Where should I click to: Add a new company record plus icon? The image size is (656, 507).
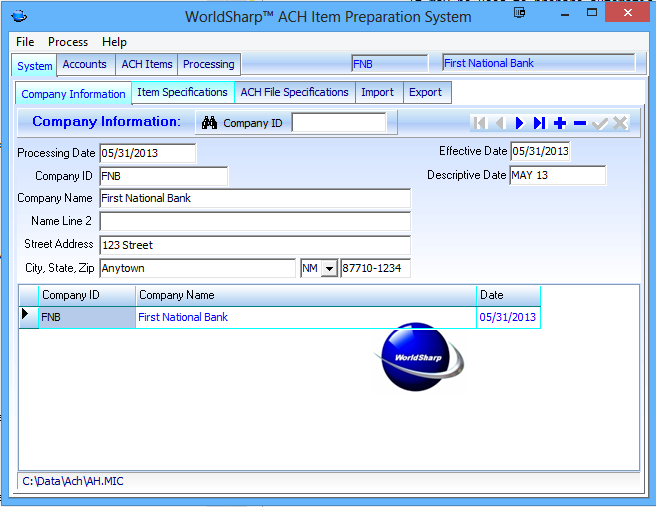560,123
